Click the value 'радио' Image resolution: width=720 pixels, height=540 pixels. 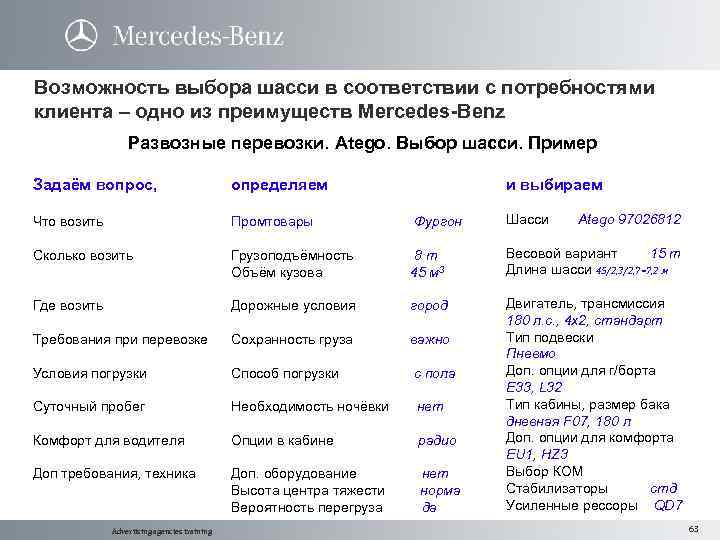point(437,441)
